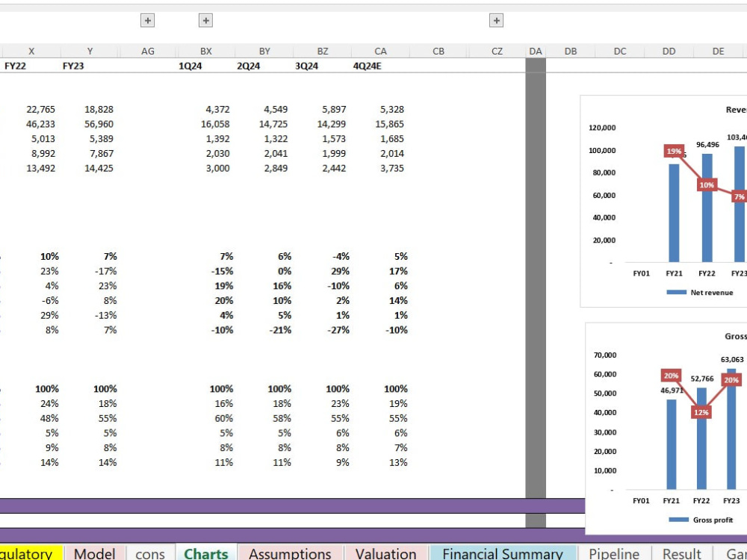The height and width of the screenshot is (560, 747).
Task: Open the Result sheet tab
Action: tap(682, 553)
